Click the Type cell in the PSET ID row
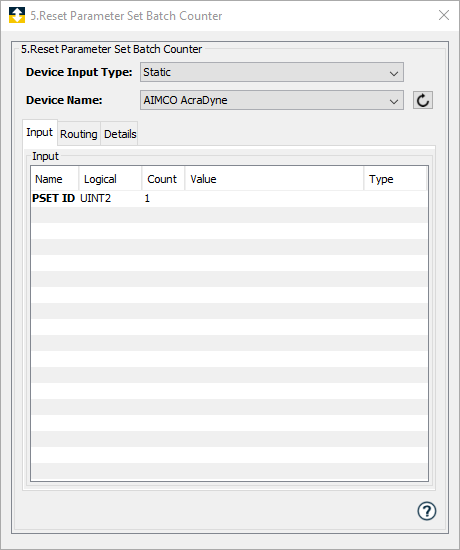 pyautogui.click(x=395, y=199)
